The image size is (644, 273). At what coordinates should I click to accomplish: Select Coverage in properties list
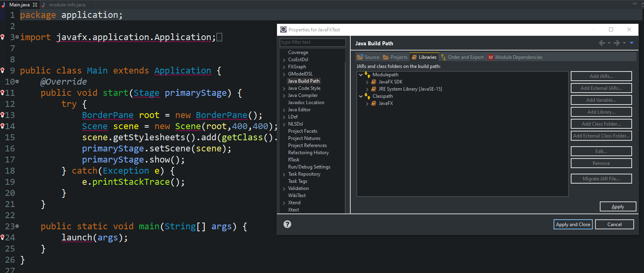[298, 52]
